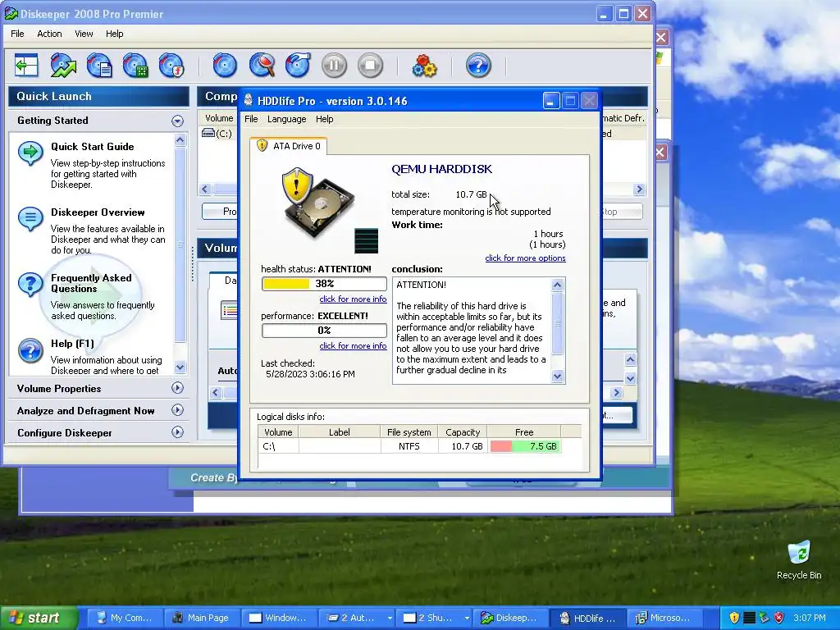
Task: Expand the Volume Properties section
Action: 177,388
